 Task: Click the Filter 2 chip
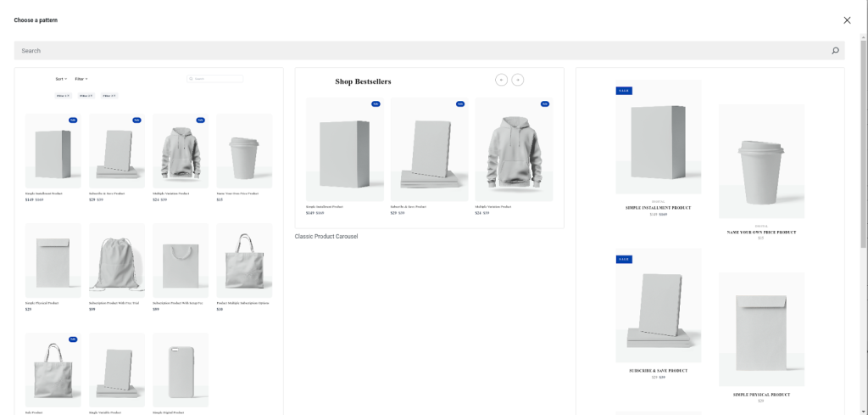click(x=86, y=96)
